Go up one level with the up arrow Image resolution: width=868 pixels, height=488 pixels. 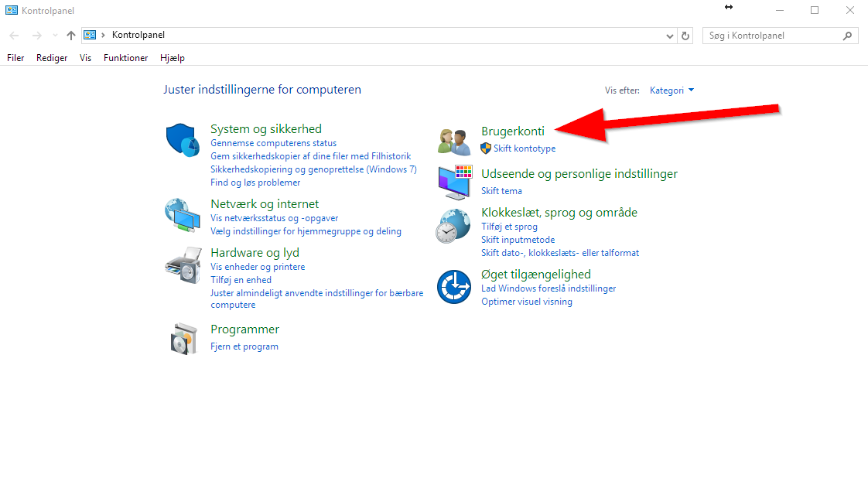71,36
